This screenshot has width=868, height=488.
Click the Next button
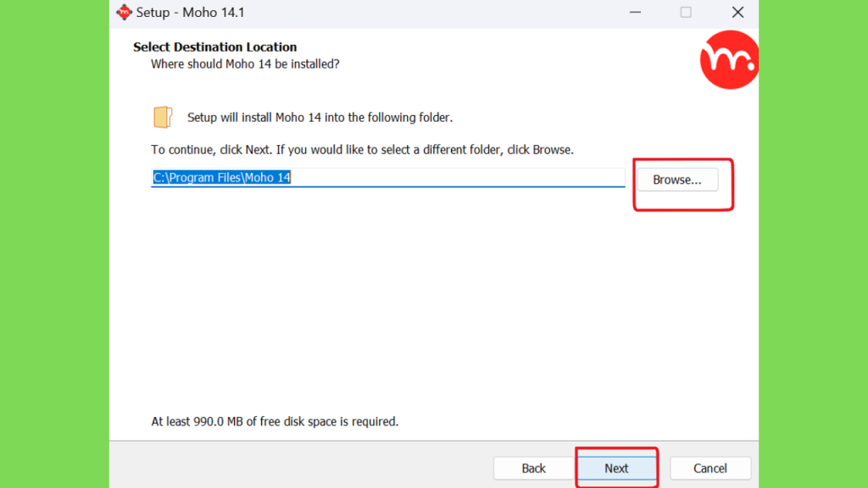point(616,468)
